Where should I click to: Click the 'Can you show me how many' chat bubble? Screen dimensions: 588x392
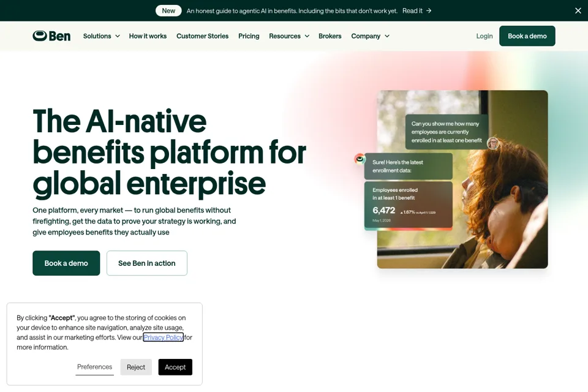coord(447,132)
